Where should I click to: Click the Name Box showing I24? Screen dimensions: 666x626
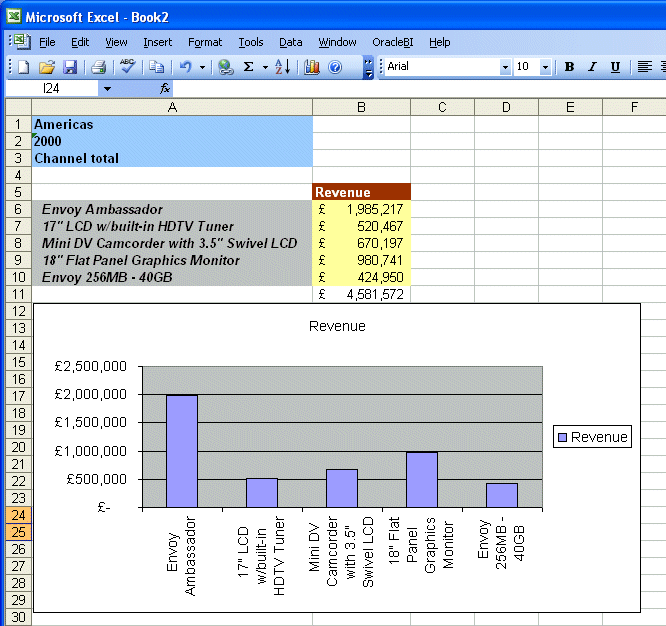click(51, 89)
